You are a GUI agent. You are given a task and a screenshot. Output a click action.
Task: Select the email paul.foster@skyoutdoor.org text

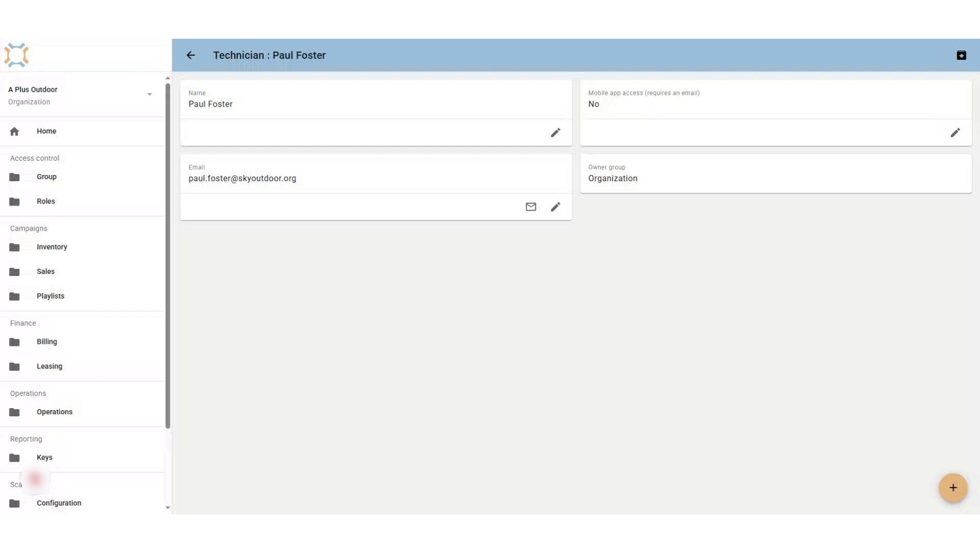click(x=242, y=179)
